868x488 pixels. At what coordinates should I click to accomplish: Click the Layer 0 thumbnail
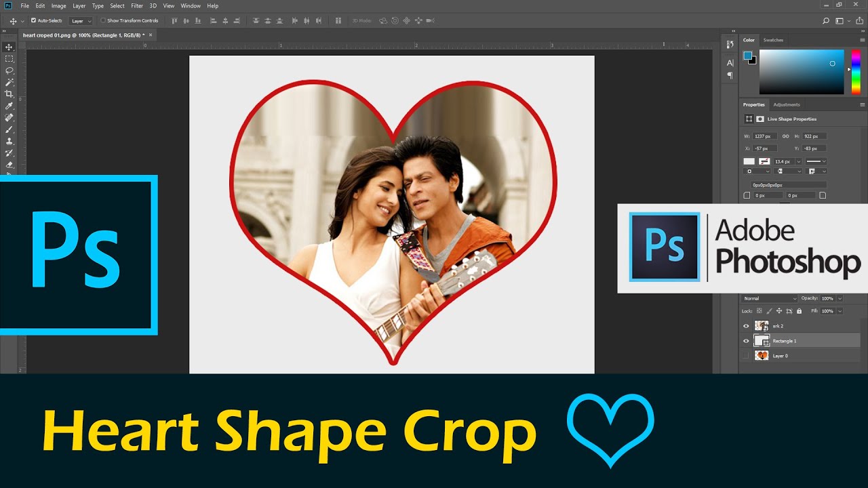(762, 356)
